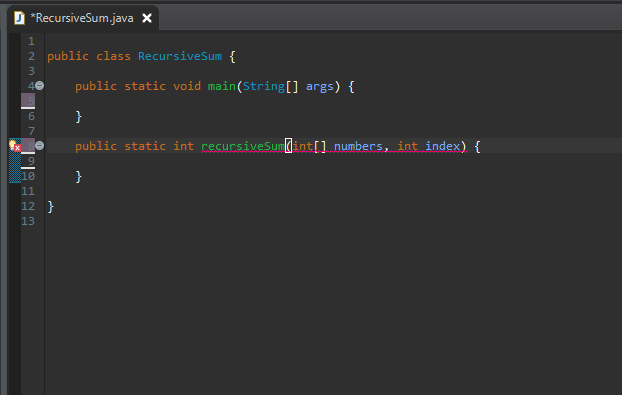
Task: Click the closing brace on line 10
Action: click(x=79, y=176)
